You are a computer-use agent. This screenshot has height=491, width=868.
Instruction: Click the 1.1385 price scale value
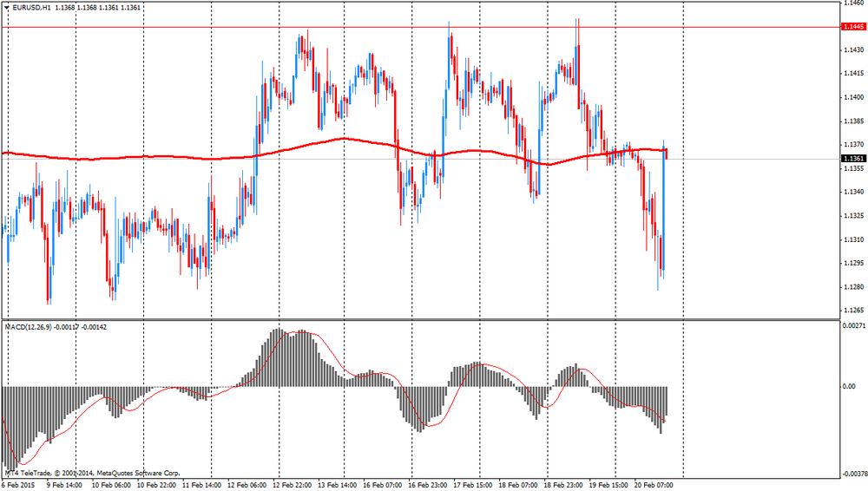tap(853, 121)
